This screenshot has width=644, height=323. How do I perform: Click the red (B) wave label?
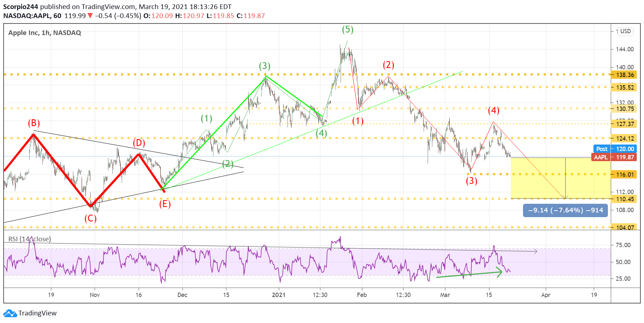(x=34, y=123)
